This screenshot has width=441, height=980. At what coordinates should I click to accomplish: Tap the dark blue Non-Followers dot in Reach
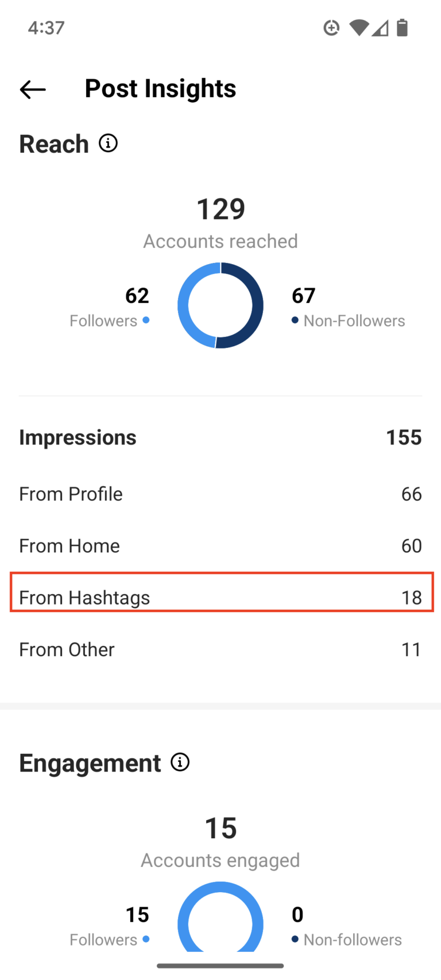pyautogui.click(x=295, y=320)
